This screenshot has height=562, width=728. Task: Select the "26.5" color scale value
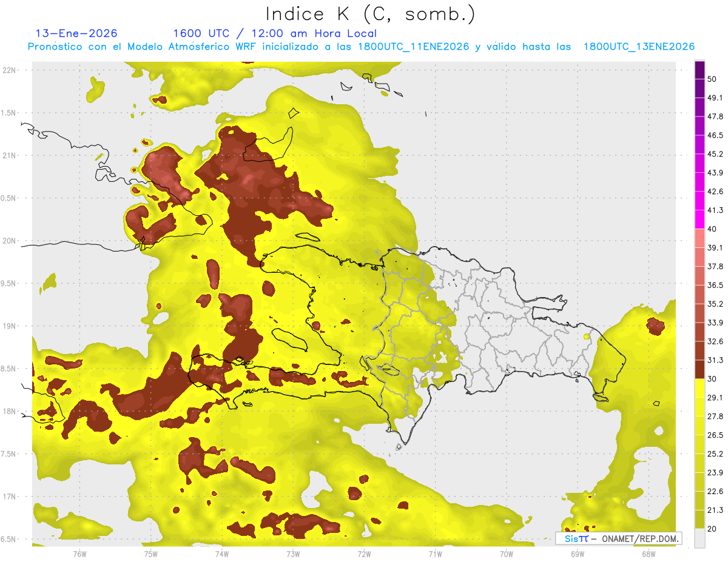click(715, 435)
